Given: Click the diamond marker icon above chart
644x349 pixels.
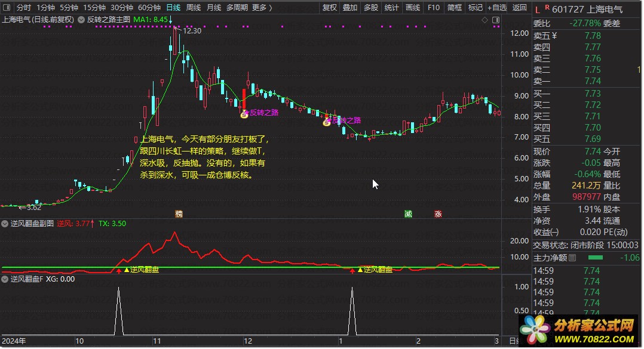Looking at the screenshot, I should tap(484, 20).
